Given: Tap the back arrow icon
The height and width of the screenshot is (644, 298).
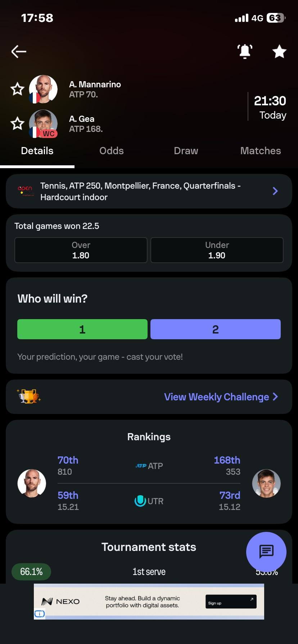Looking at the screenshot, I should [x=19, y=52].
